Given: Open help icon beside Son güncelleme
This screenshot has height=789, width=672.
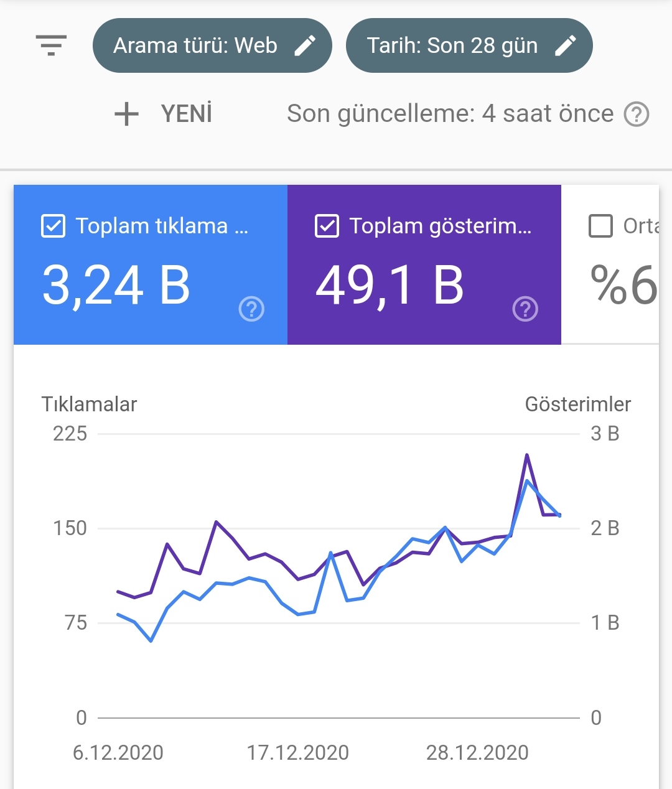Looking at the screenshot, I should (637, 114).
